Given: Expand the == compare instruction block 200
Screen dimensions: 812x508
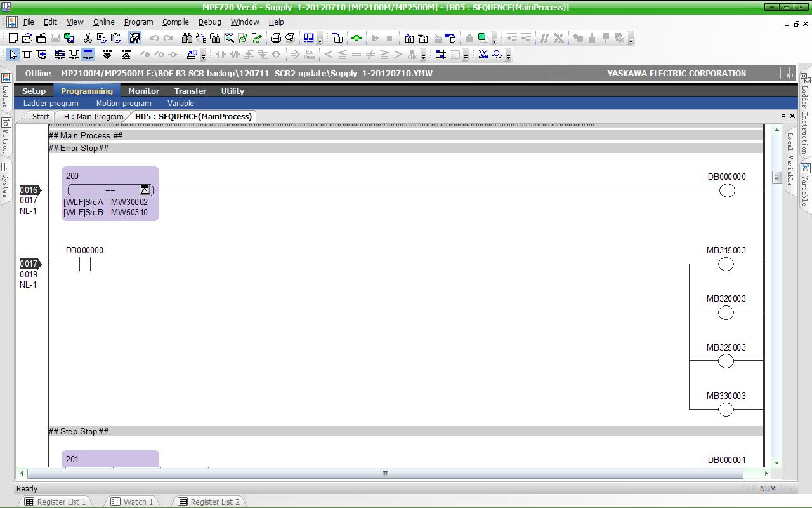Looking at the screenshot, I should [x=145, y=190].
